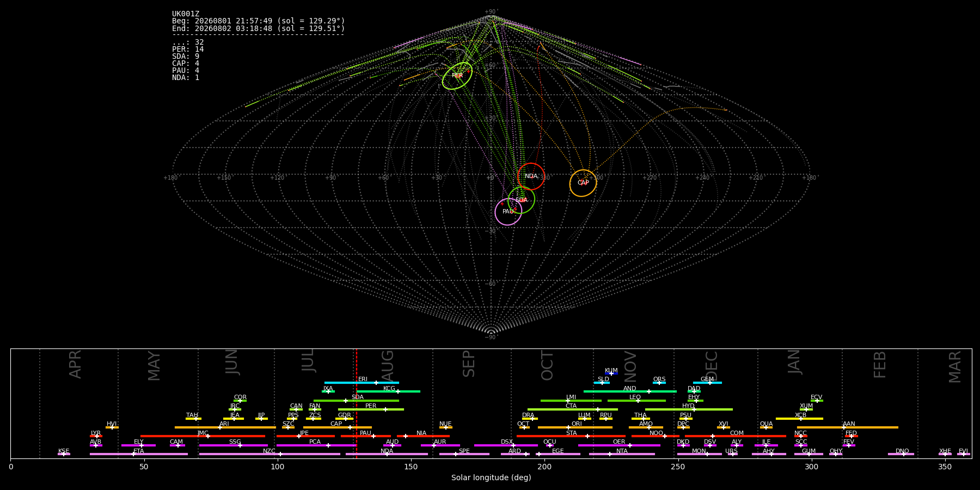Click the PER activity bar in timeline
Viewport: 980px width, 490px height.
point(371,409)
